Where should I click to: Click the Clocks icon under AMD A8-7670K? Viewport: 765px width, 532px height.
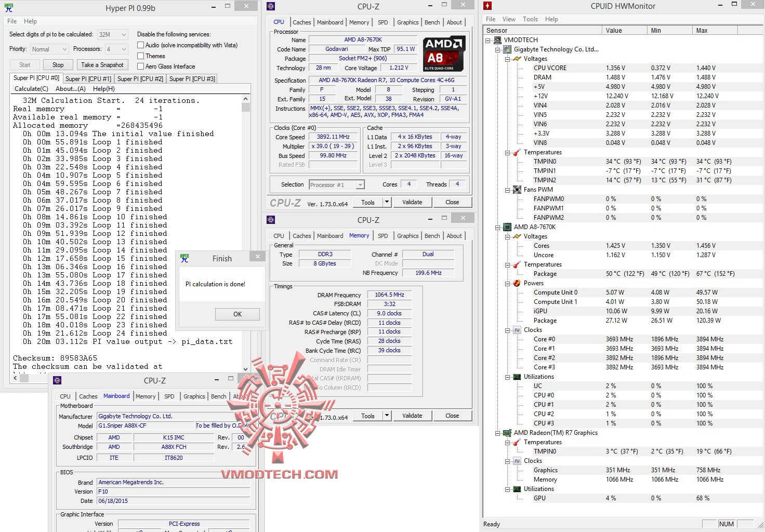coord(517,330)
